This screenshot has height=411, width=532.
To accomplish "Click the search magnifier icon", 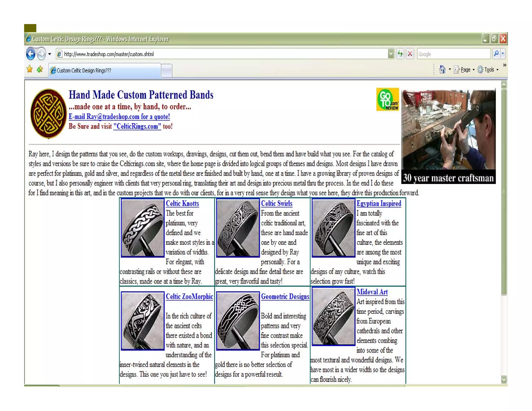I will click(496, 54).
